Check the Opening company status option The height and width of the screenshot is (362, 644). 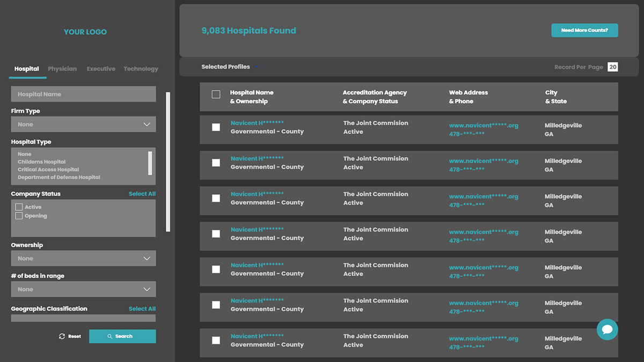[x=19, y=216]
